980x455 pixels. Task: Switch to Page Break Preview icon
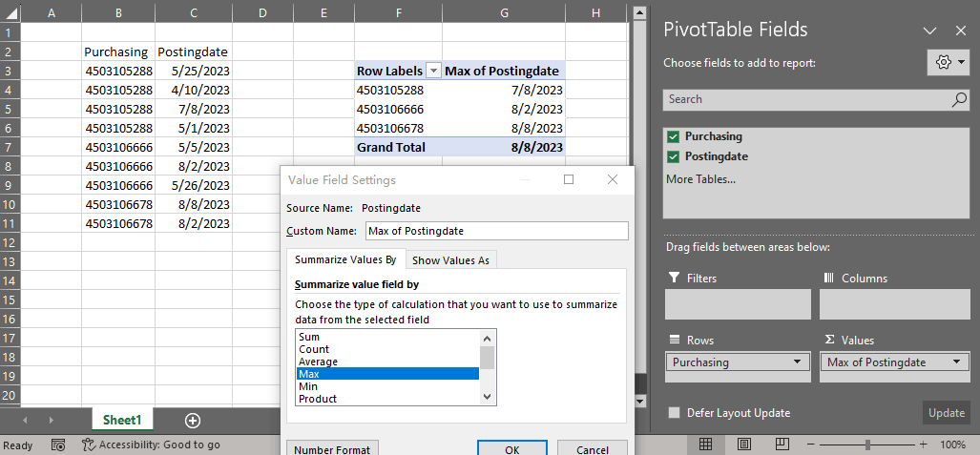point(782,445)
